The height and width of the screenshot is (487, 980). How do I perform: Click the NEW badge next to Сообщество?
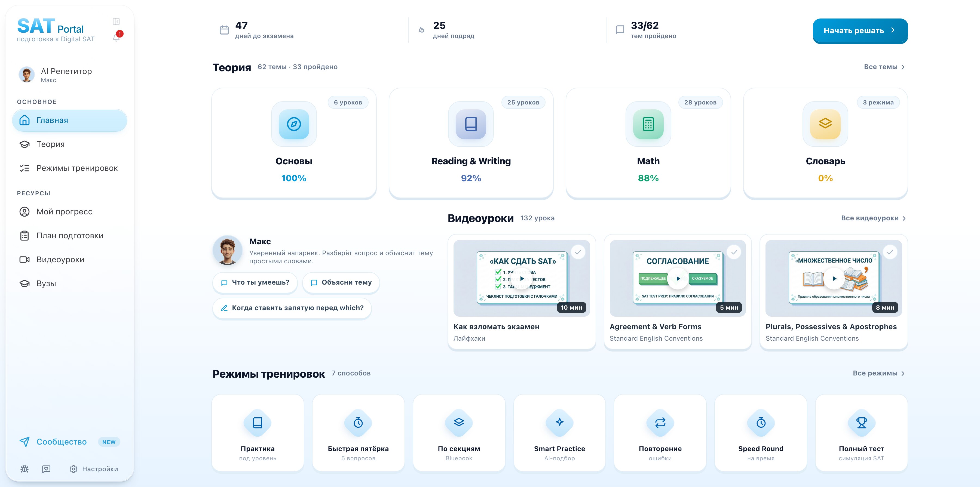pos(109,442)
